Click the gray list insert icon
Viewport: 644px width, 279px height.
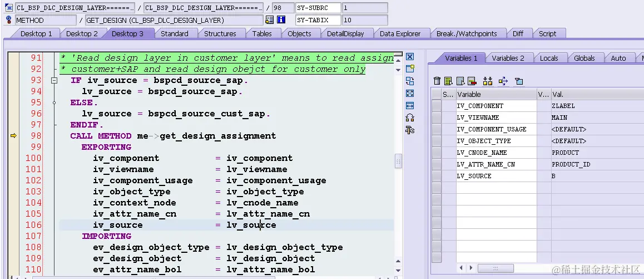(x=460, y=81)
